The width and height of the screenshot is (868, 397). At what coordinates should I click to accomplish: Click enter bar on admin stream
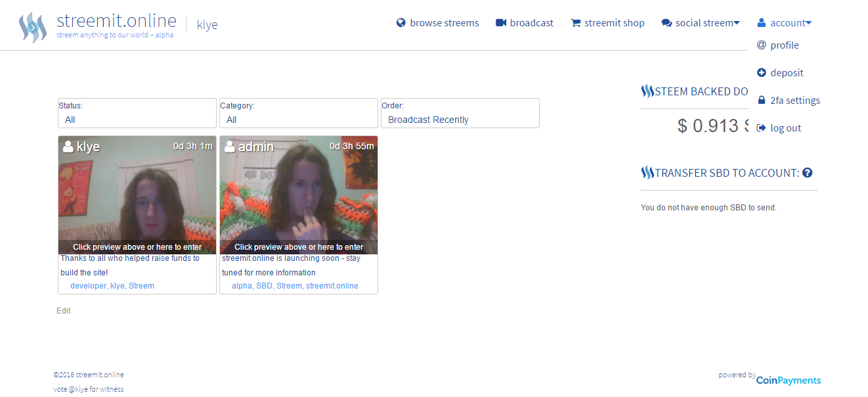(299, 247)
